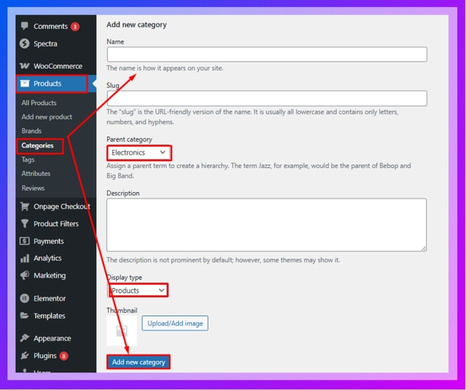Click the Analytics bar chart icon
This screenshot has height=390, width=466.
[x=25, y=258]
